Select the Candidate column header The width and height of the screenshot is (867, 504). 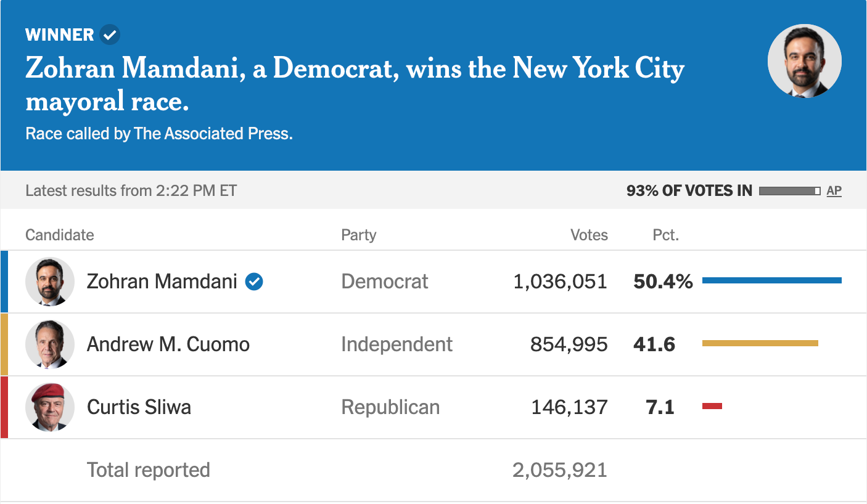click(60, 235)
